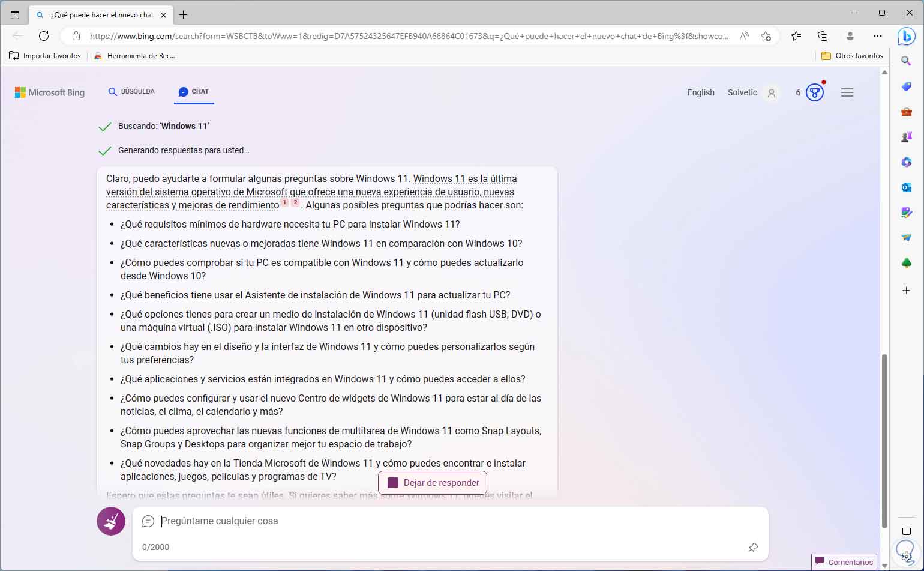The height and width of the screenshot is (571, 924).
Task: Open Microsoft Rewards trophy icon
Action: click(x=814, y=92)
